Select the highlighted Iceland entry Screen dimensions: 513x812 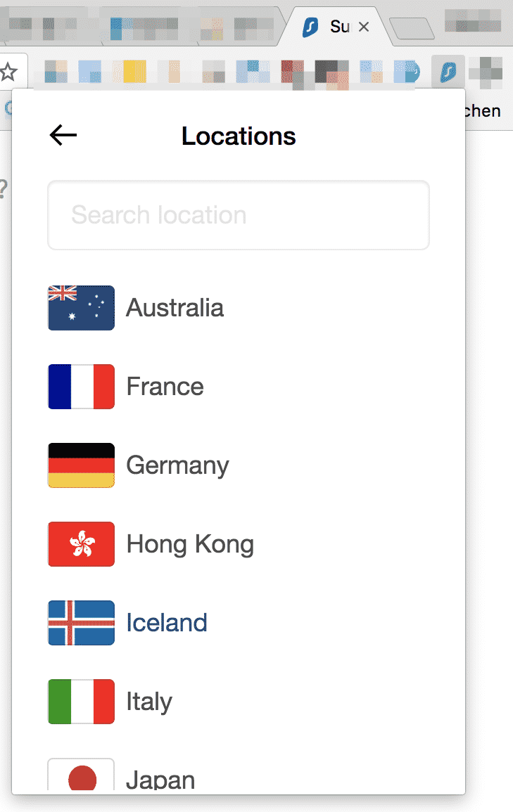[x=167, y=623]
